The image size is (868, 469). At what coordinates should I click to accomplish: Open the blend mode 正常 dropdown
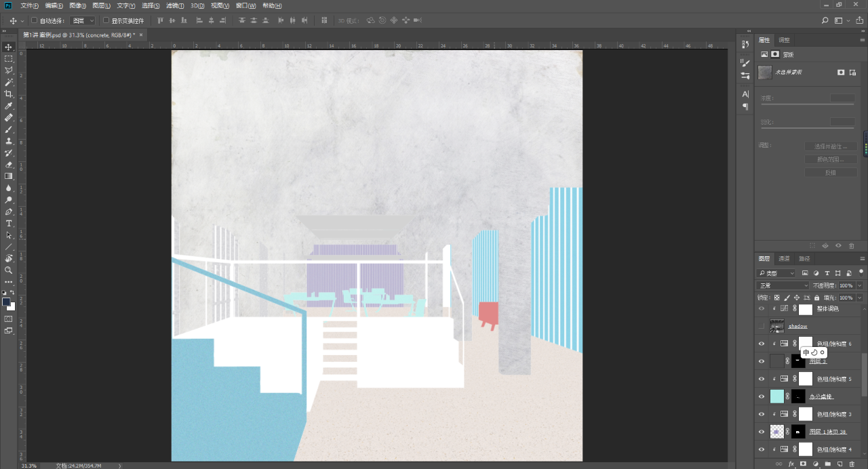(783, 285)
